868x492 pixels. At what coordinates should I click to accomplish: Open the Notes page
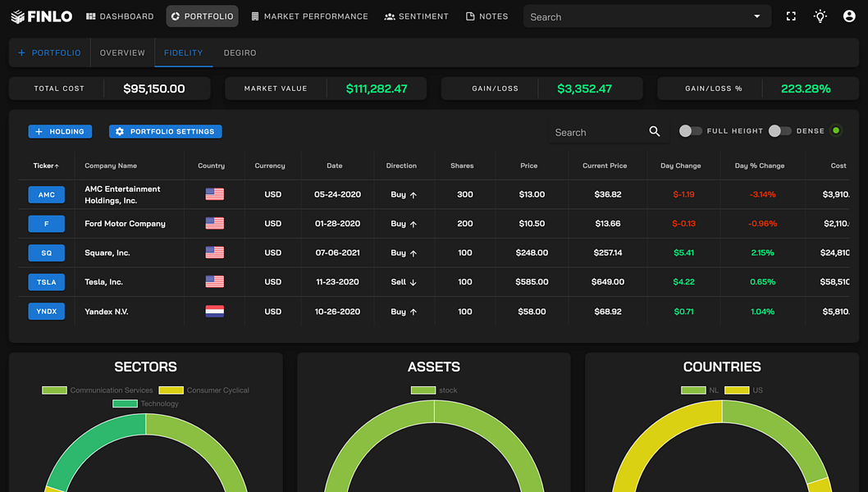tap(487, 16)
